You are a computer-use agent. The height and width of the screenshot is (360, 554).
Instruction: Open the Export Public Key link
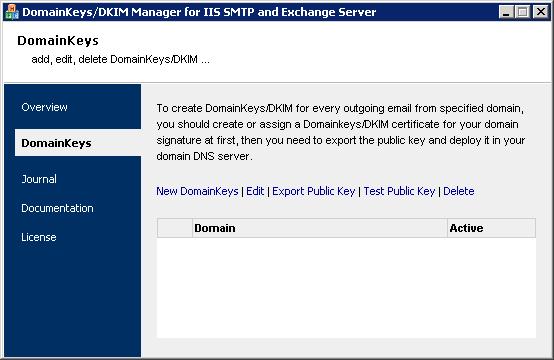(x=314, y=191)
